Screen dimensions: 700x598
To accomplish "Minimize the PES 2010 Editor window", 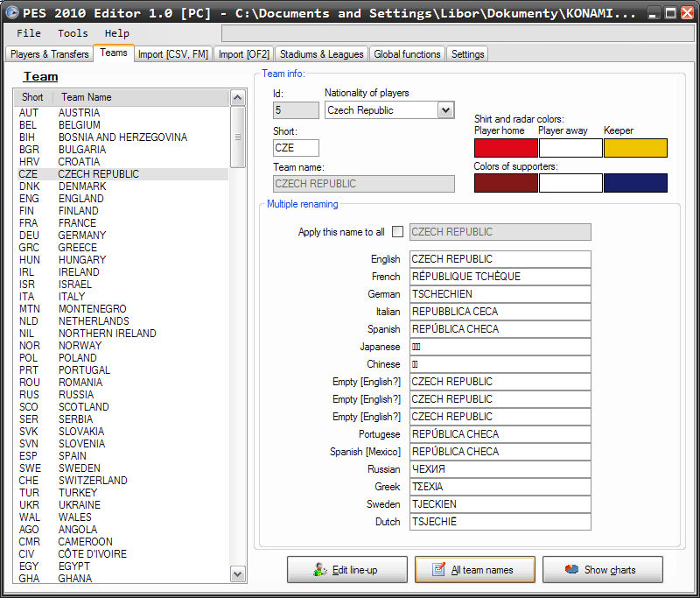I will tap(653, 13).
